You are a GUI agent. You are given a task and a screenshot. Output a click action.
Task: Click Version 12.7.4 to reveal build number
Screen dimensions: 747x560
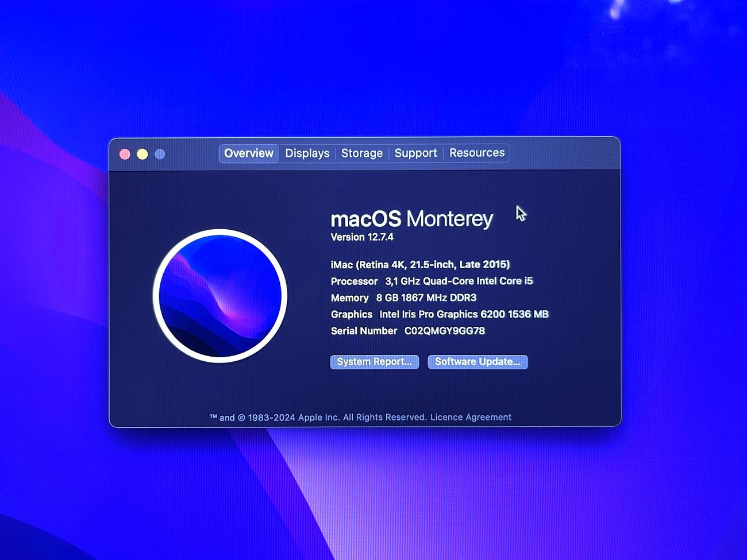coord(362,237)
